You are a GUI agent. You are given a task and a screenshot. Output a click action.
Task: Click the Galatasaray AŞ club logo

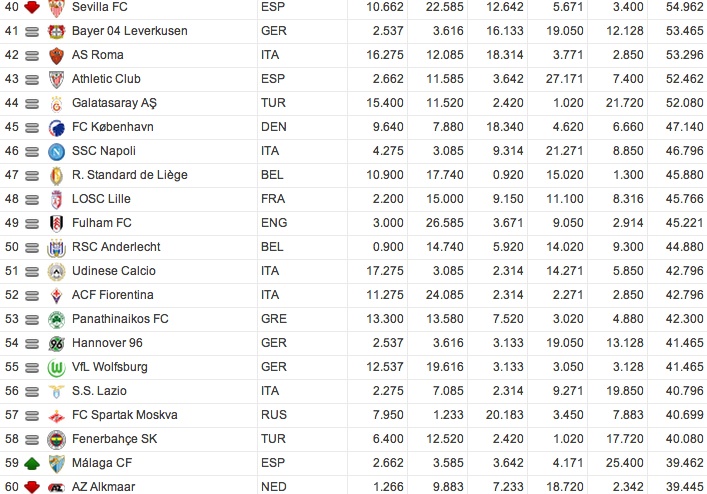[x=57, y=103]
